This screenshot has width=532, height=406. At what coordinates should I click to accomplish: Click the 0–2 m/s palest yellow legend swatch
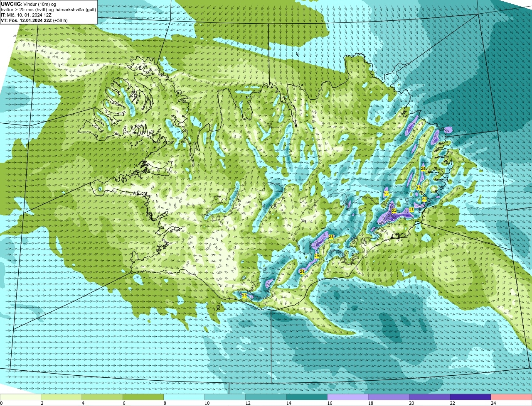pyautogui.click(x=20, y=397)
